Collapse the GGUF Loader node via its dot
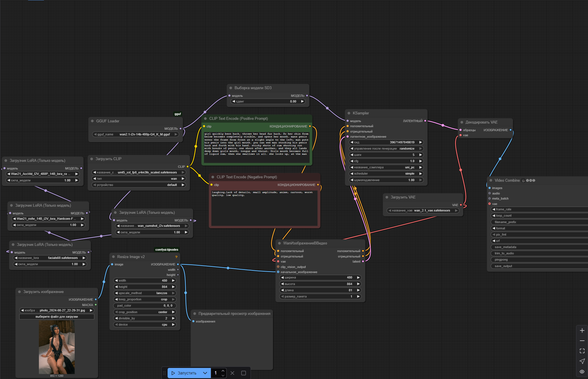 pyautogui.click(x=92, y=121)
